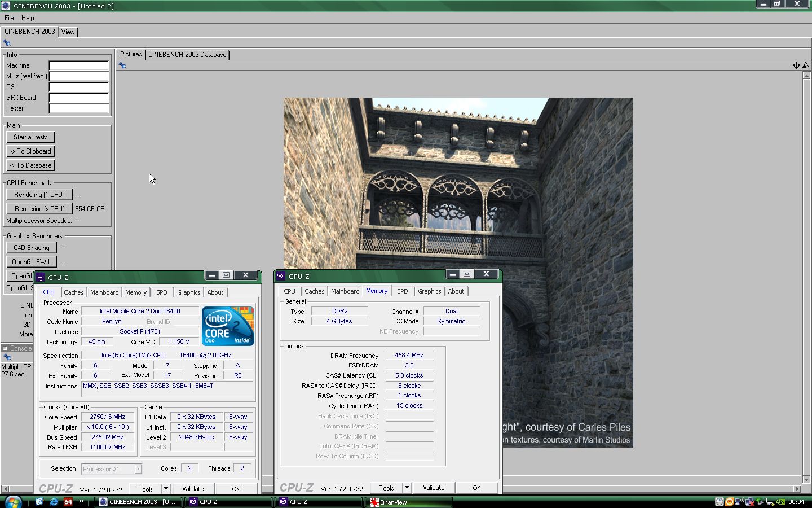Image resolution: width=812 pixels, height=508 pixels.
Task: Click the taskbar clock showing 00:04
Action: (x=796, y=502)
